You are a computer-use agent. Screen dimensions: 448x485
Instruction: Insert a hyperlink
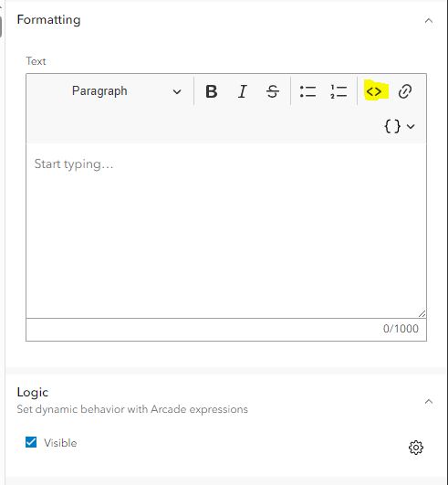pos(405,91)
